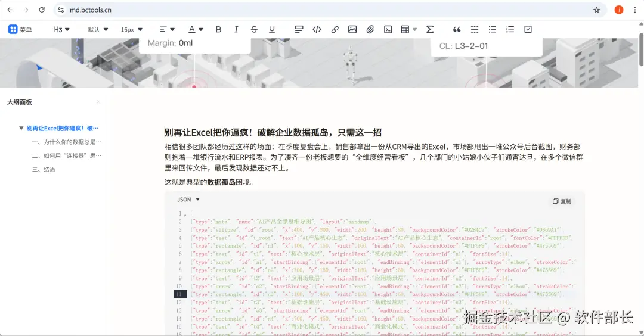Image resolution: width=644 pixels, height=336 pixels.
Task: Toggle italic formatting
Action: (x=236, y=29)
